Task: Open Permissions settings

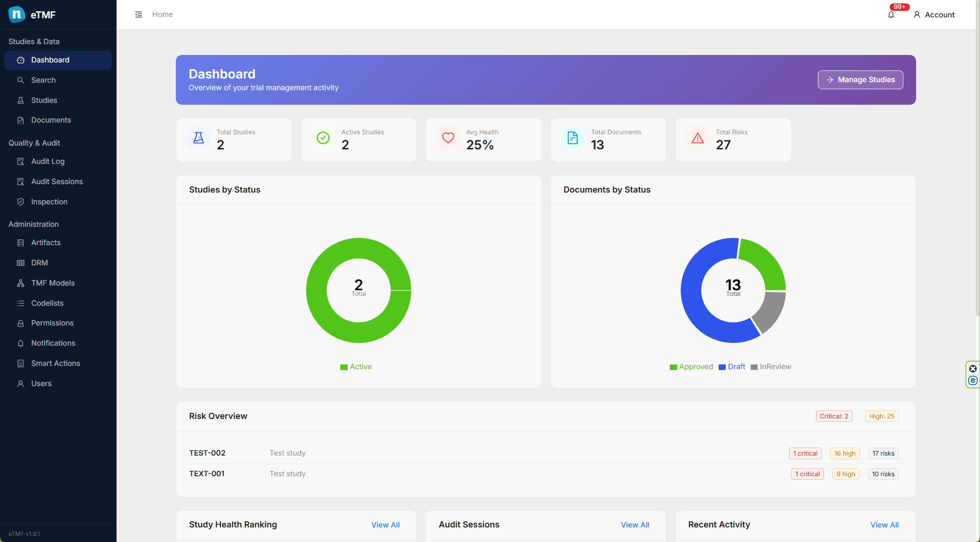Action: (58, 323)
